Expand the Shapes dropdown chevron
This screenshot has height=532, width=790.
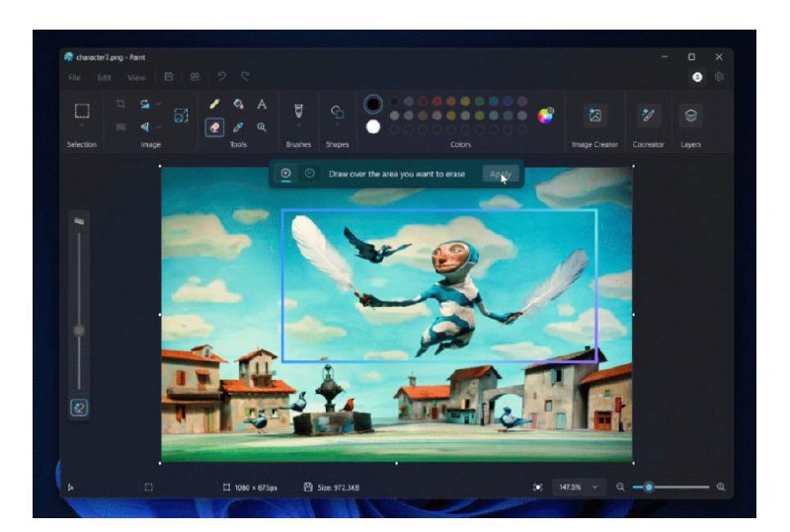pos(337,125)
